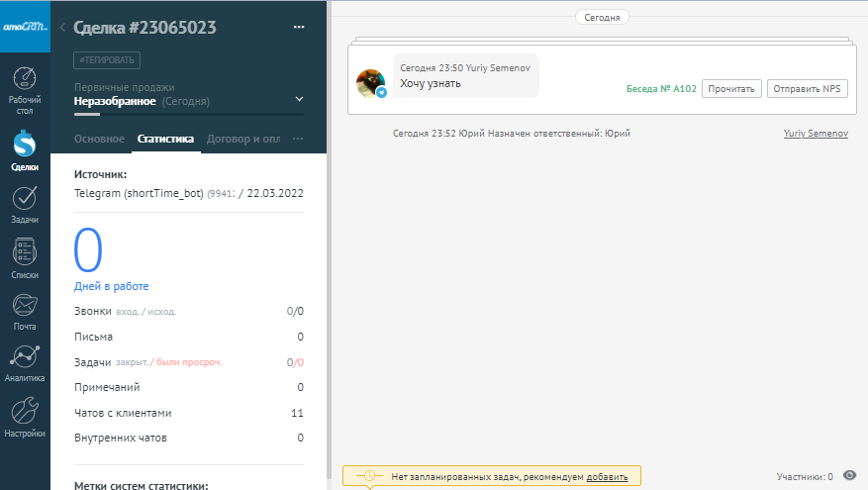Image resolution: width=868 pixels, height=490 pixels.
Task: Open Задачи section in sidebar
Action: 25,205
